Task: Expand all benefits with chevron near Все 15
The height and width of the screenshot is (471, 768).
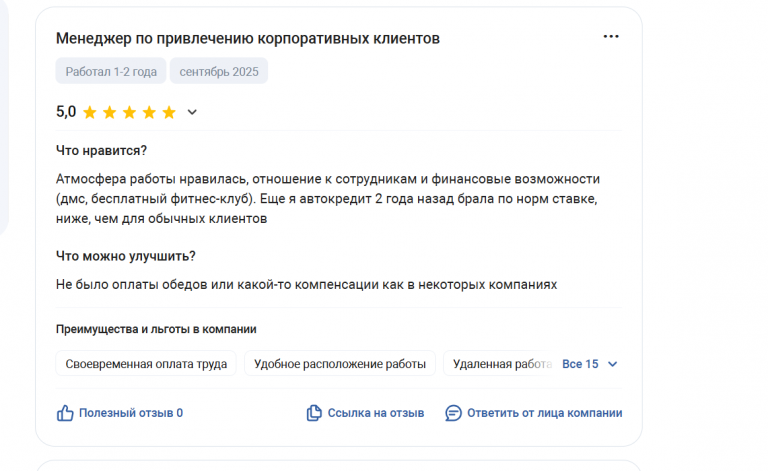Action: tap(612, 364)
